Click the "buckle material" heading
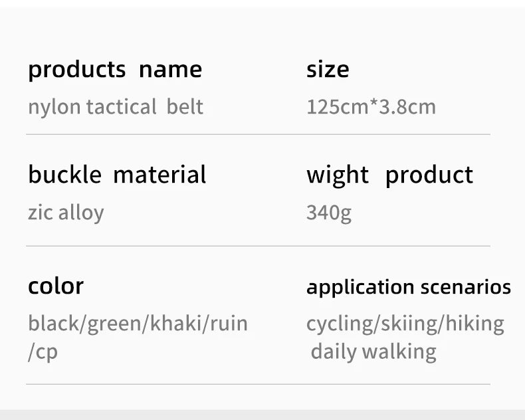The image size is (525, 420). tap(117, 175)
